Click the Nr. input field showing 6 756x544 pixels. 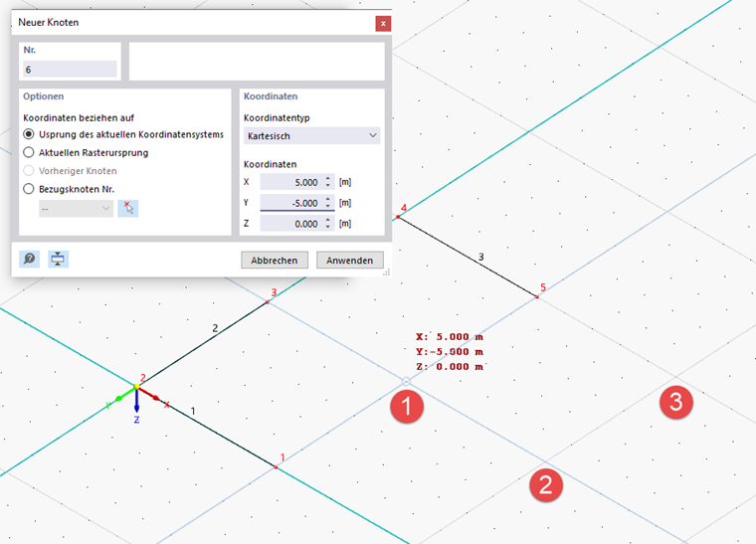(x=70, y=70)
